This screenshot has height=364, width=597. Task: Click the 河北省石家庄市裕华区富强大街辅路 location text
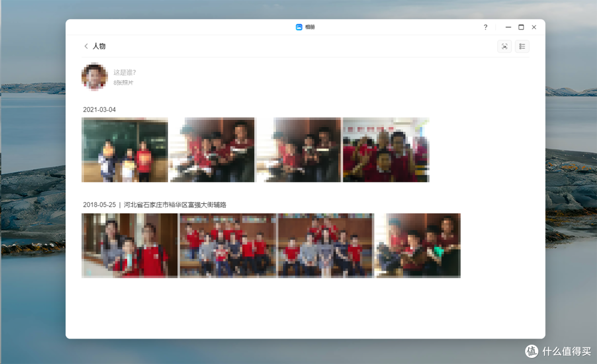point(175,204)
